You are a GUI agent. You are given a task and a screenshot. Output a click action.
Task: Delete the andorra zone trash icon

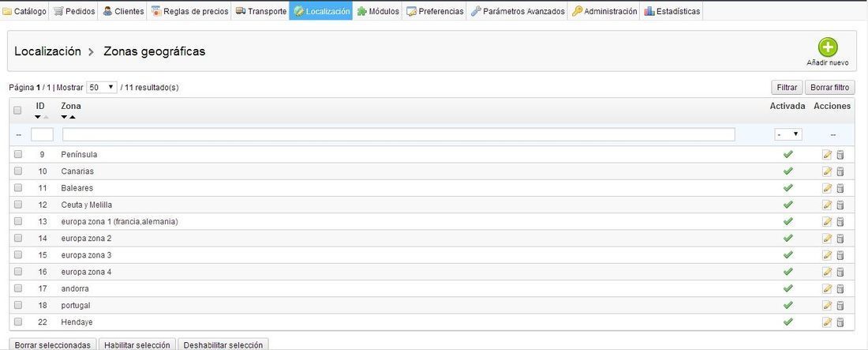pyautogui.click(x=840, y=289)
